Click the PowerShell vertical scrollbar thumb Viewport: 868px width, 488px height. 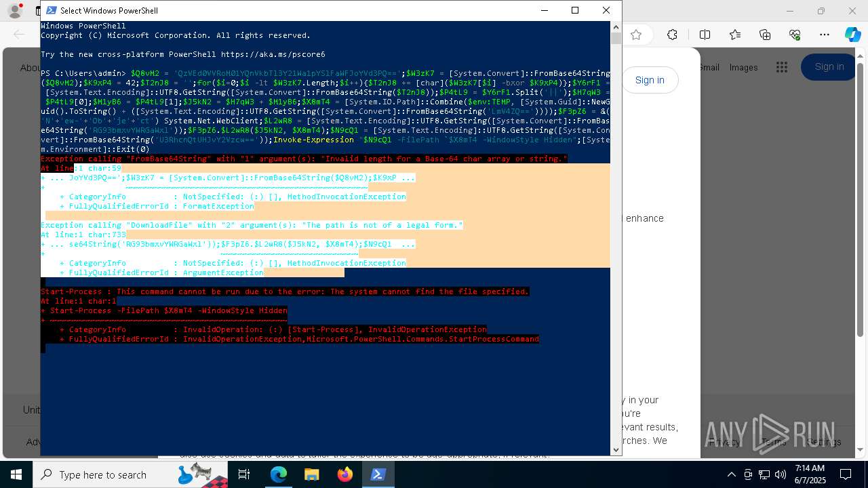616,39
